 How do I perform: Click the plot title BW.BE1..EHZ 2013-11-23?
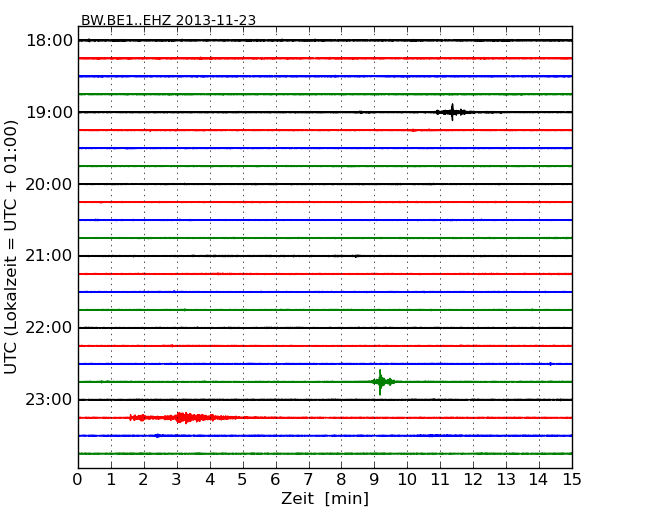pos(168,20)
